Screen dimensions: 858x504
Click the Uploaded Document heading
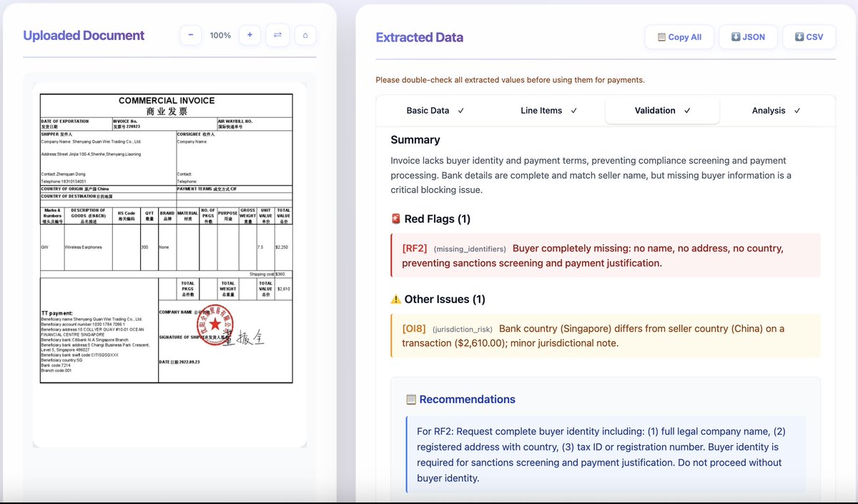pos(84,36)
